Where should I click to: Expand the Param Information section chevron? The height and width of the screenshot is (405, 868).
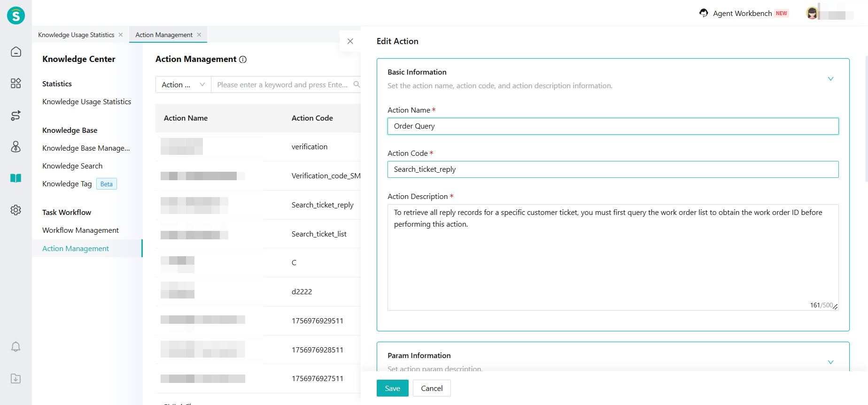point(830,362)
